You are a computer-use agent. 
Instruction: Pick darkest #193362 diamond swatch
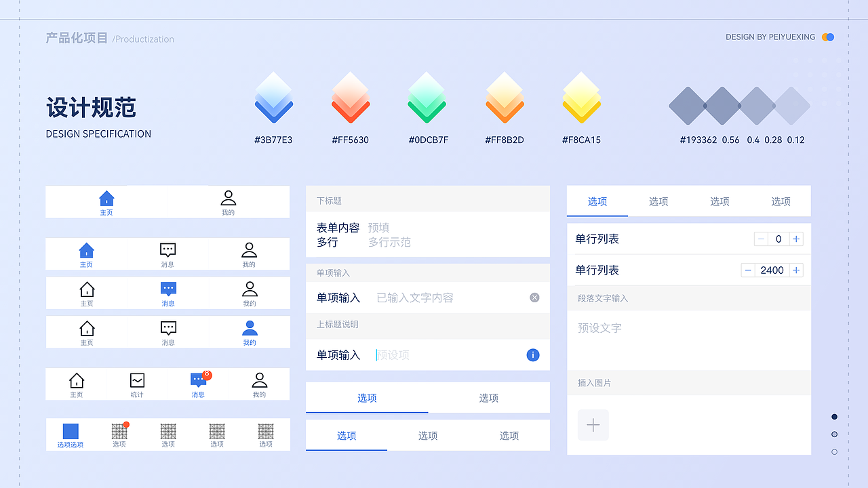[x=688, y=106]
